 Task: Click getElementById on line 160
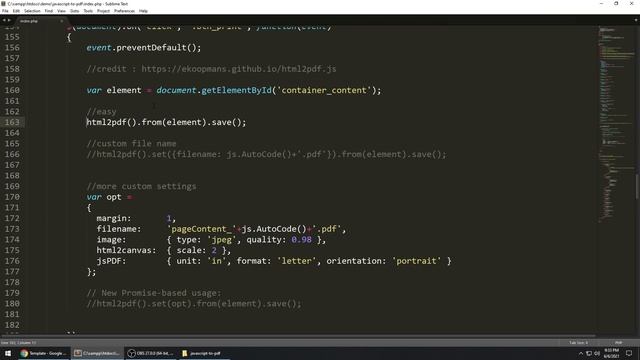click(236, 90)
